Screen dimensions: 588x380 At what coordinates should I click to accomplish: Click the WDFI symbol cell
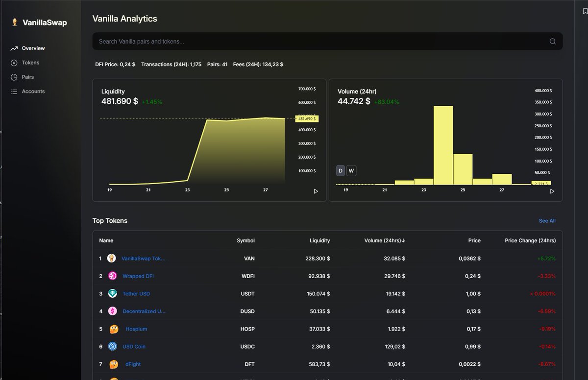(247, 276)
